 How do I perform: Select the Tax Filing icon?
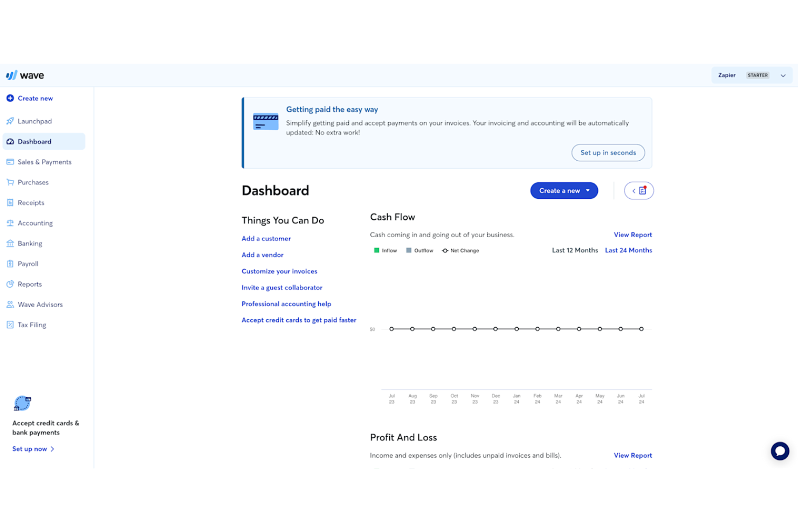[x=10, y=324]
